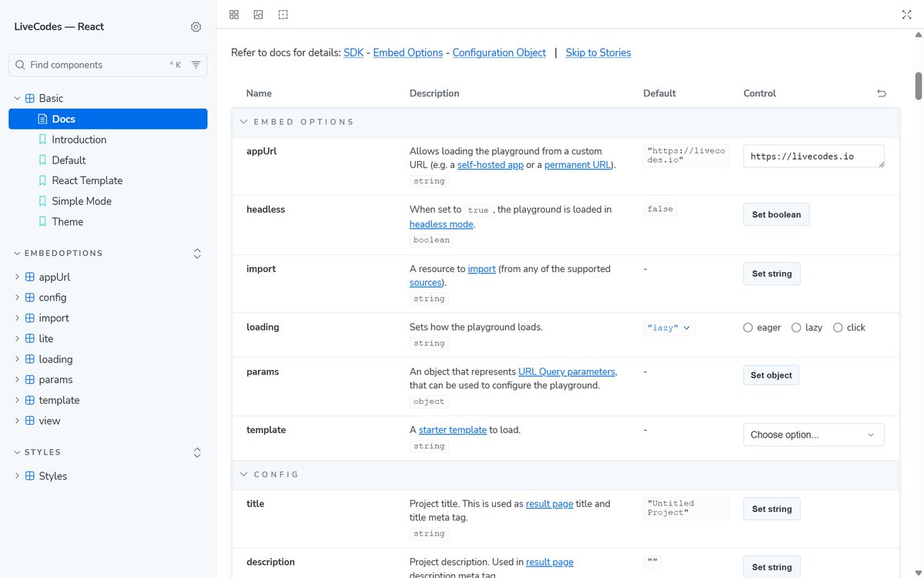Toggle the outline toolbar icon
The height and width of the screenshot is (578, 924).
[283, 15]
